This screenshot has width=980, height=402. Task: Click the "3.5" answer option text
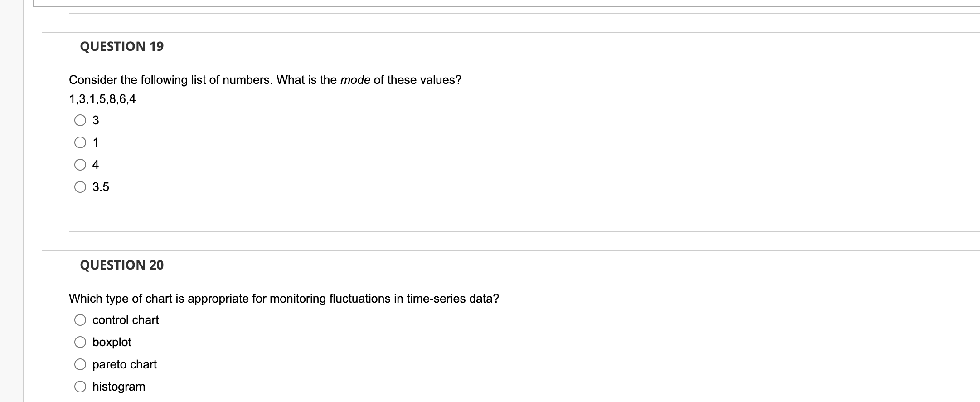tap(101, 187)
